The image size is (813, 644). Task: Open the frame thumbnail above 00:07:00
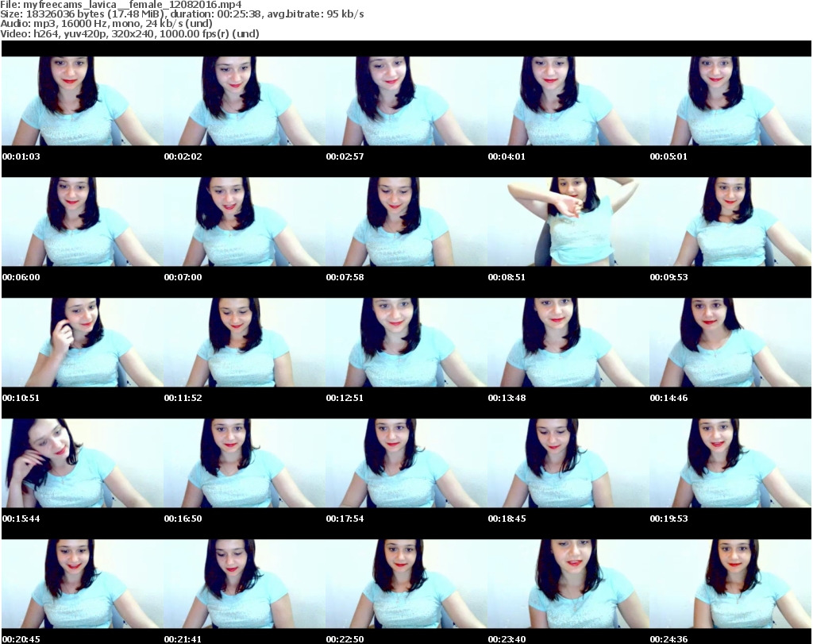(245, 222)
